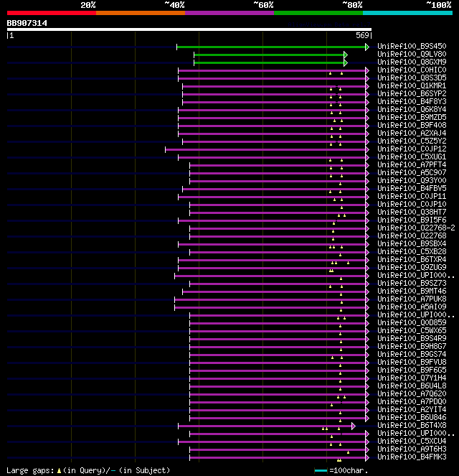Click UniRef100_A7PUK8 label

click(412, 299)
